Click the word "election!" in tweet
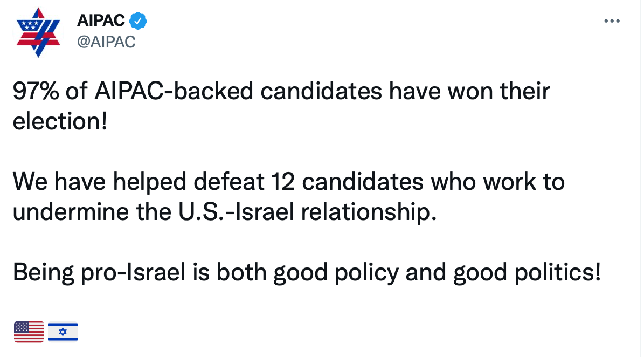 [60, 121]
